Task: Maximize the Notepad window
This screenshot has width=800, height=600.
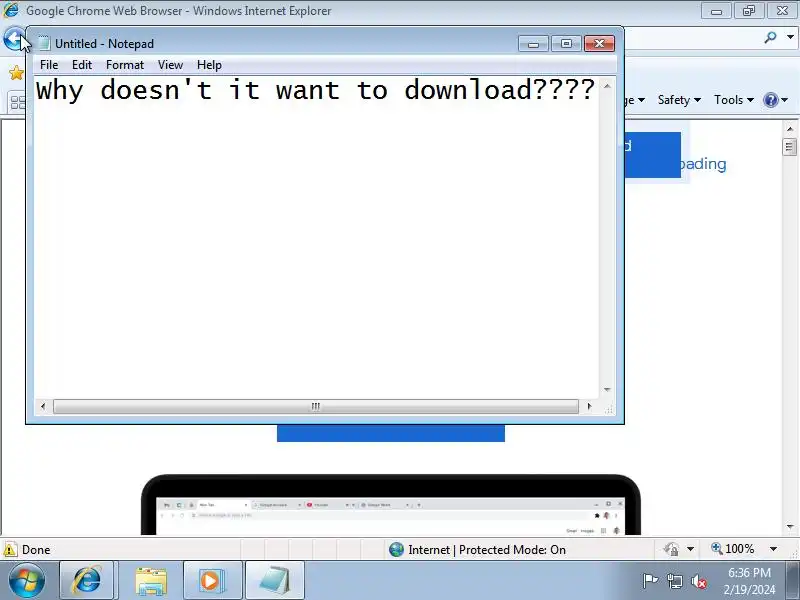Action: (x=566, y=44)
